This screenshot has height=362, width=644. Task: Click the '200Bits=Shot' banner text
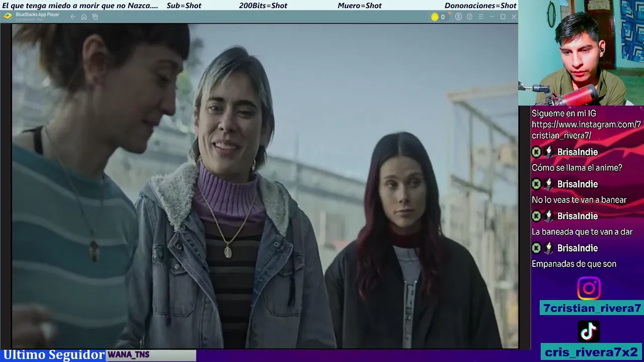263,6
